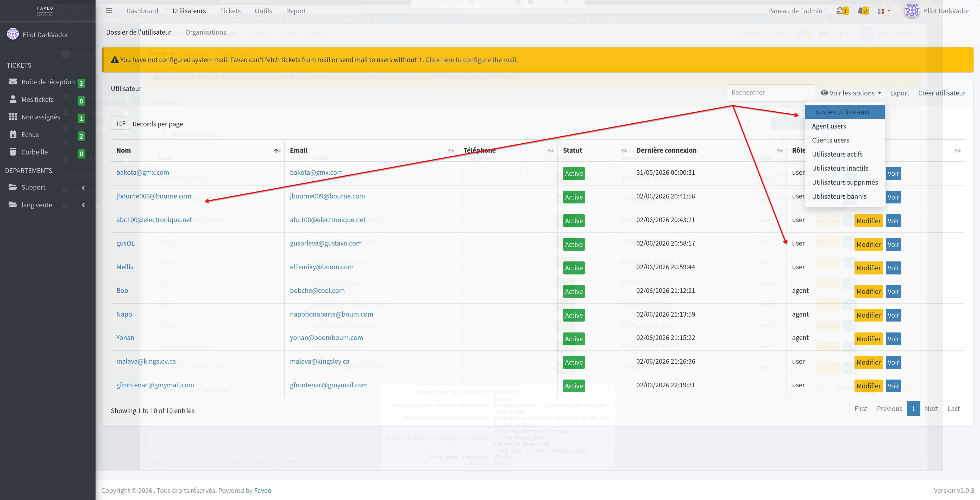This screenshot has height=500, width=980.
Task: Open the Tickets menu
Action: point(230,11)
